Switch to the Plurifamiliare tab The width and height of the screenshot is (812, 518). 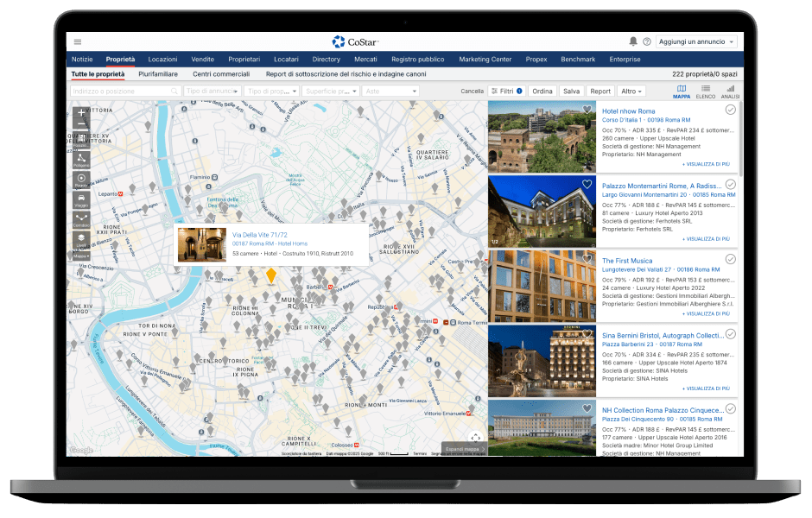coord(158,74)
